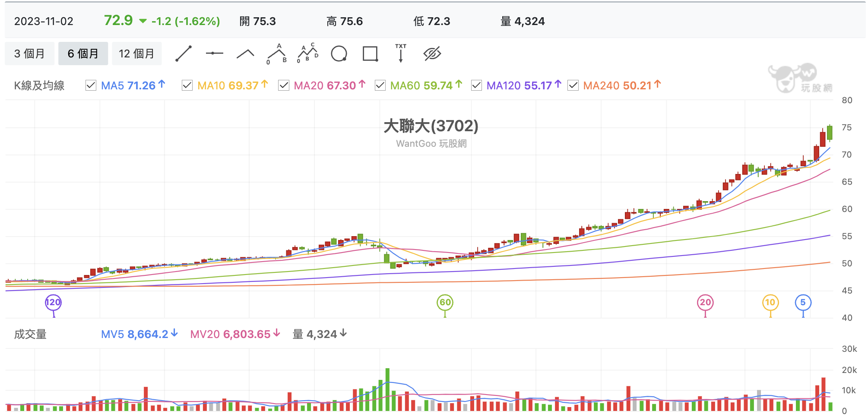Uncheck the MA60 moving average checkbox
The height and width of the screenshot is (417, 868).
pyautogui.click(x=380, y=85)
